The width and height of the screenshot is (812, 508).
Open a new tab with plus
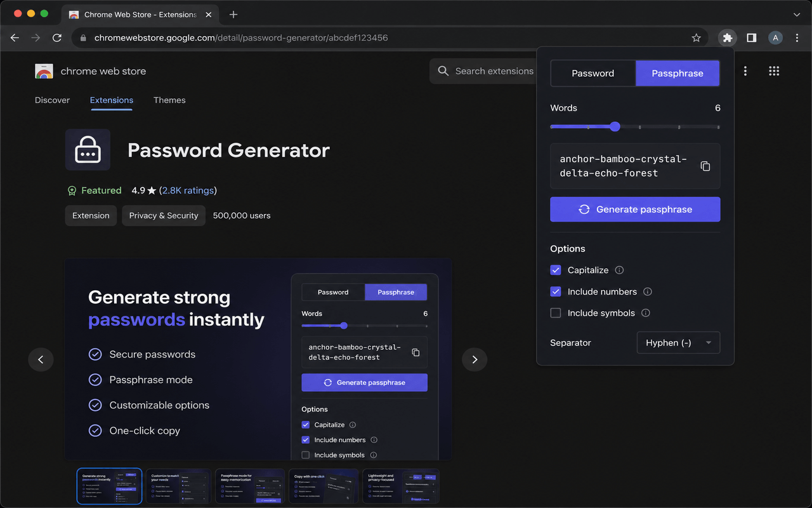pyautogui.click(x=233, y=14)
